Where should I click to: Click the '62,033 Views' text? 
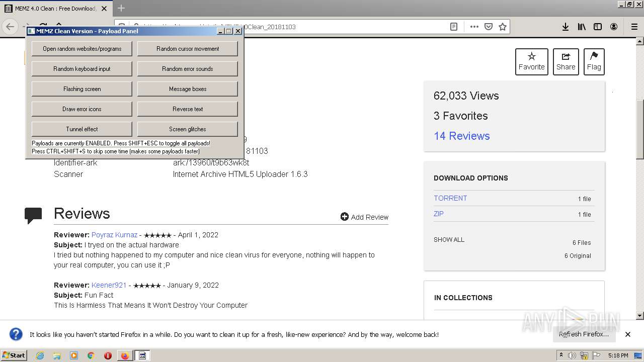click(x=466, y=96)
